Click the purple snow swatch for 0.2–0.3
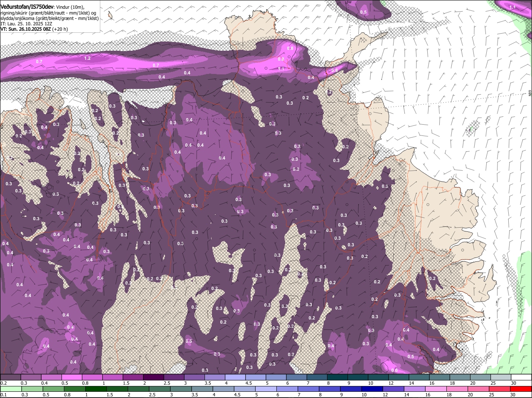 10,377
